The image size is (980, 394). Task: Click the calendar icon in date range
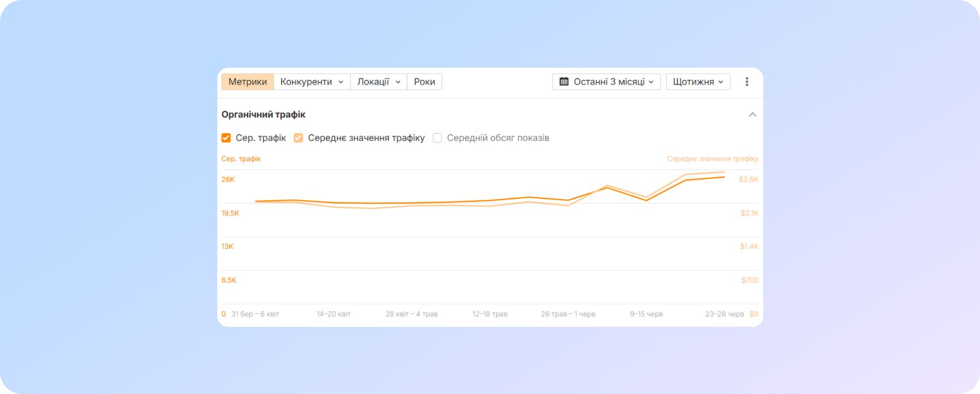coord(564,82)
